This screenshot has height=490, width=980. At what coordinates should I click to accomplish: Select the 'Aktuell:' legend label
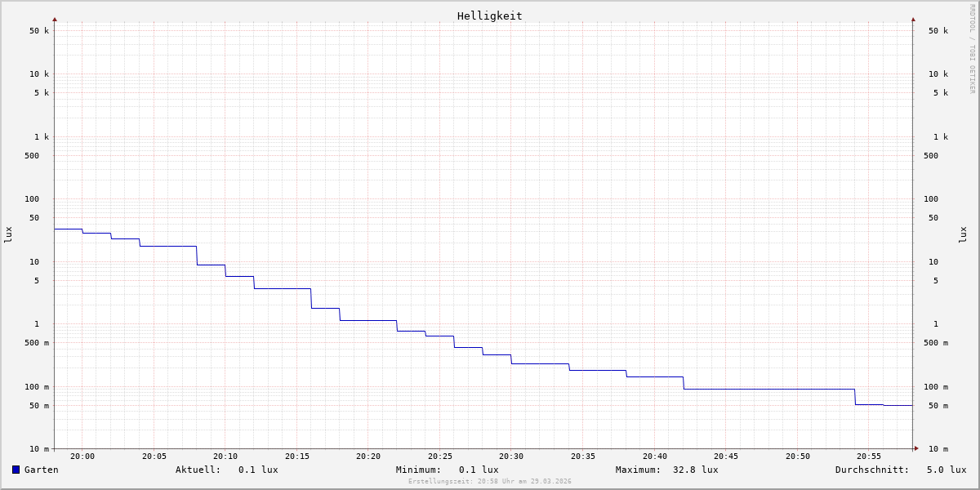tap(198, 470)
